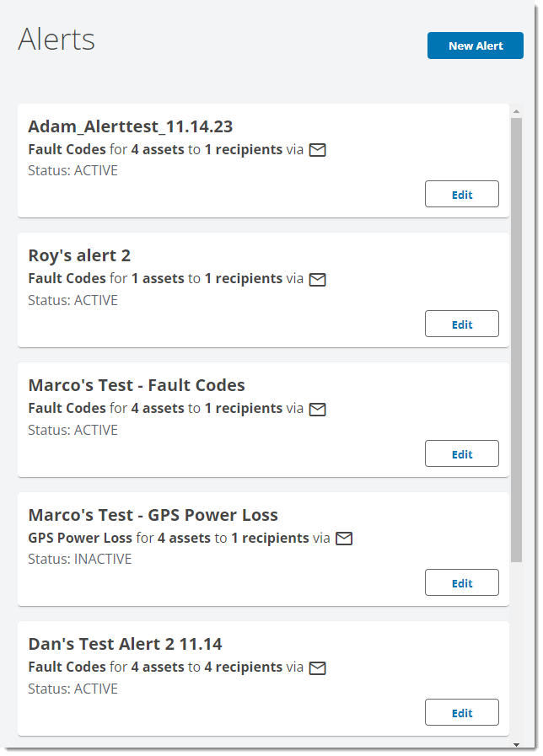Screen dimensions: 543x756
Task: Select the Adam_Alerttest_11.14.23 title
Action: (130, 126)
